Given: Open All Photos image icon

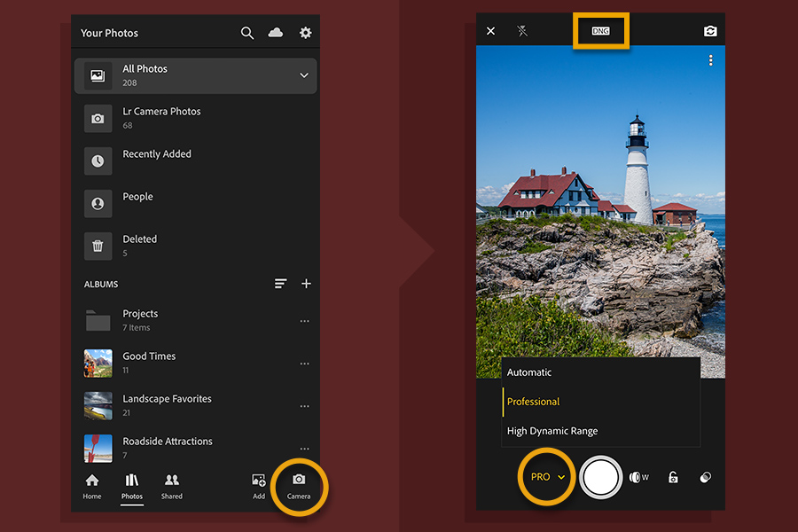Looking at the screenshot, I should coord(98,76).
